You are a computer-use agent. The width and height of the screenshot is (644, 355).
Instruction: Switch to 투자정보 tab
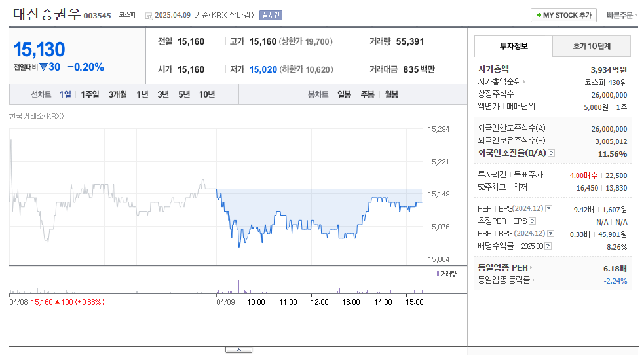point(514,46)
